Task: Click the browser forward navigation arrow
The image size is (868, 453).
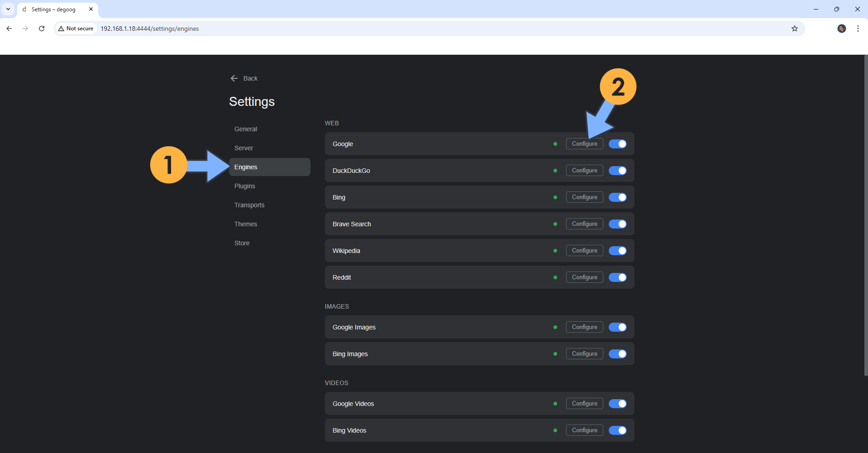Action: click(25, 29)
